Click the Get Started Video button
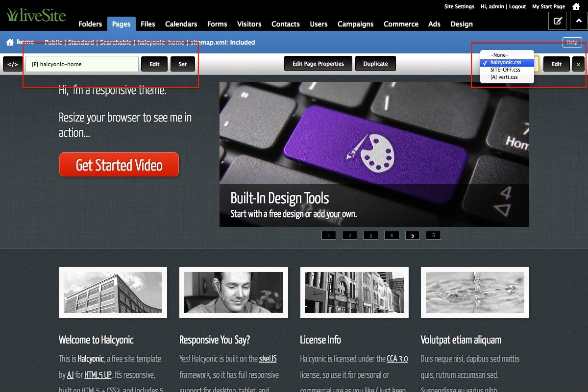The height and width of the screenshot is (392, 588). (x=119, y=165)
